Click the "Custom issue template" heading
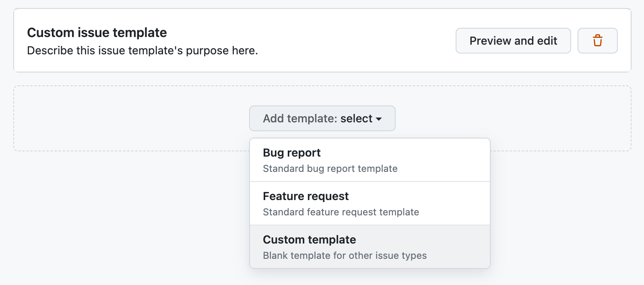The image size is (644, 285). point(97,33)
